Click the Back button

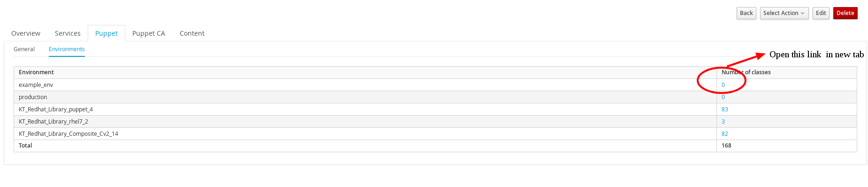click(x=746, y=13)
